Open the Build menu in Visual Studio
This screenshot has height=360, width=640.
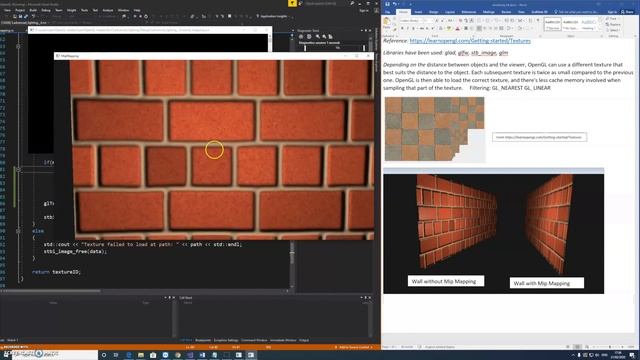(33, 10)
